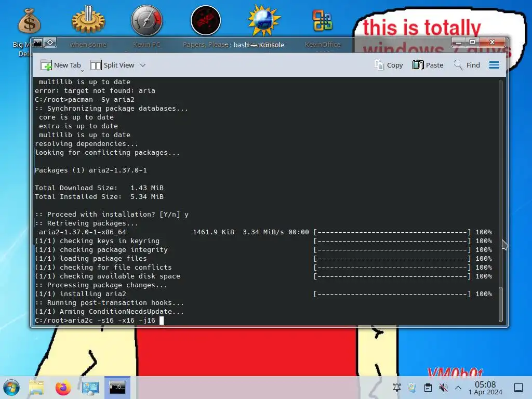The width and height of the screenshot is (532, 399).
Task: Open the clock showing 05:08
Action: point(485,388)
